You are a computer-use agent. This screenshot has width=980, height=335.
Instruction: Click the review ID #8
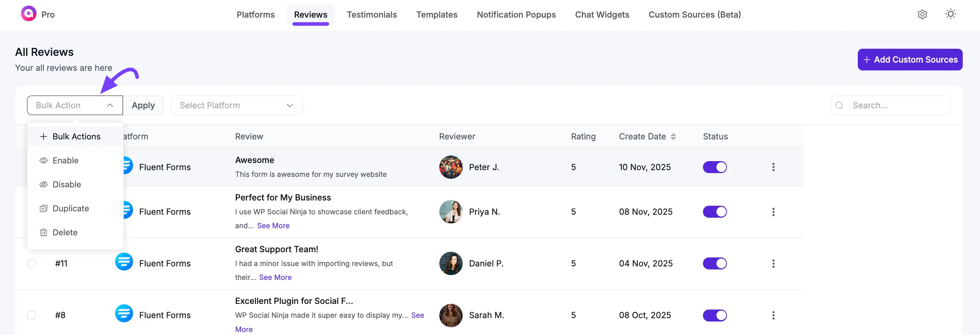tap(60, 315)
